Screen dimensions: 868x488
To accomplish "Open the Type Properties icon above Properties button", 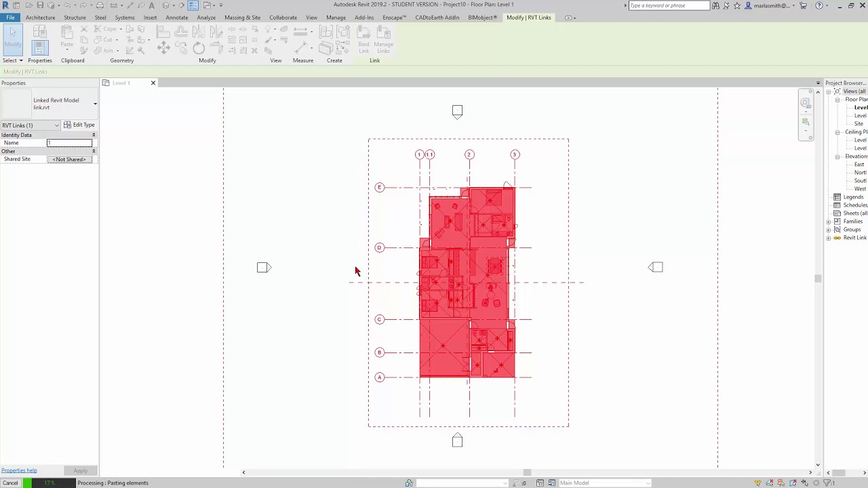I will tap(40, 31).
